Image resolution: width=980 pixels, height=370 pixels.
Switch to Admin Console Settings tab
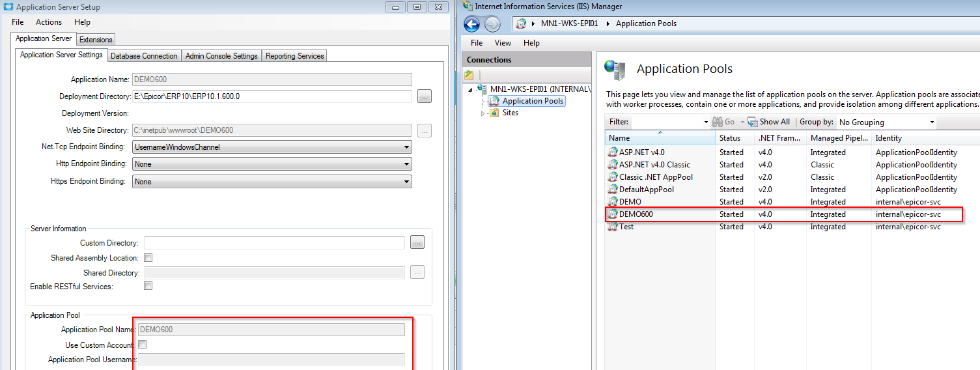221,56
